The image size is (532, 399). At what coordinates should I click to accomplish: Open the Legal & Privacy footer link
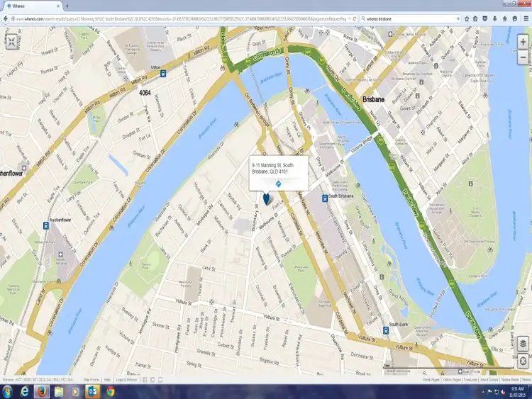pyautogui.click(x=126, y=380)
